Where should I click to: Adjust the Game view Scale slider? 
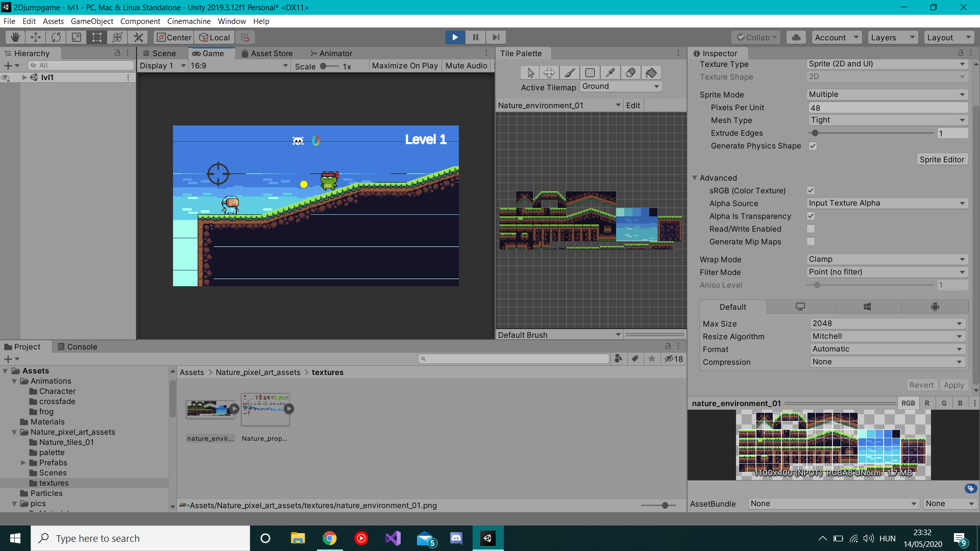[329, 66]
